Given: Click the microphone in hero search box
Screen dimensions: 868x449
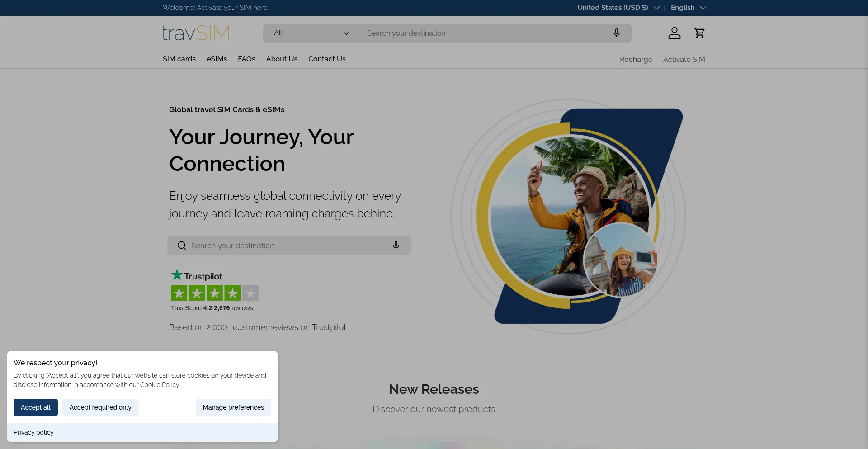Looking at the screenshot, I should tap(396, 246).
